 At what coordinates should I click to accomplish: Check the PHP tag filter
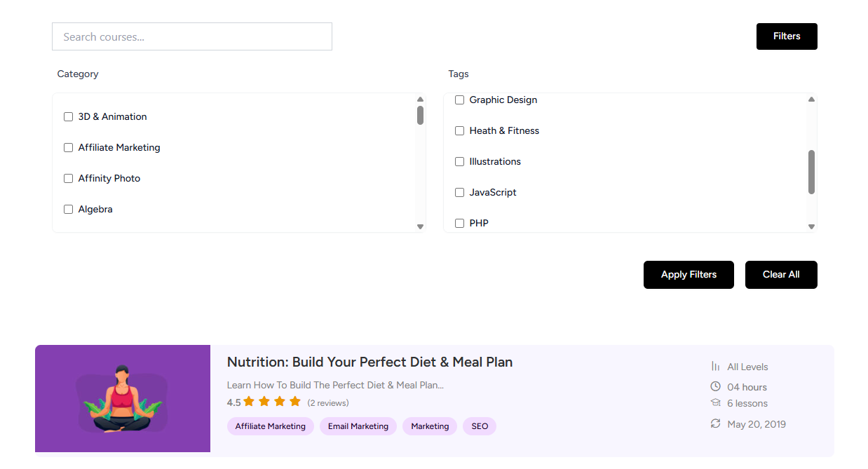point(459,223)
